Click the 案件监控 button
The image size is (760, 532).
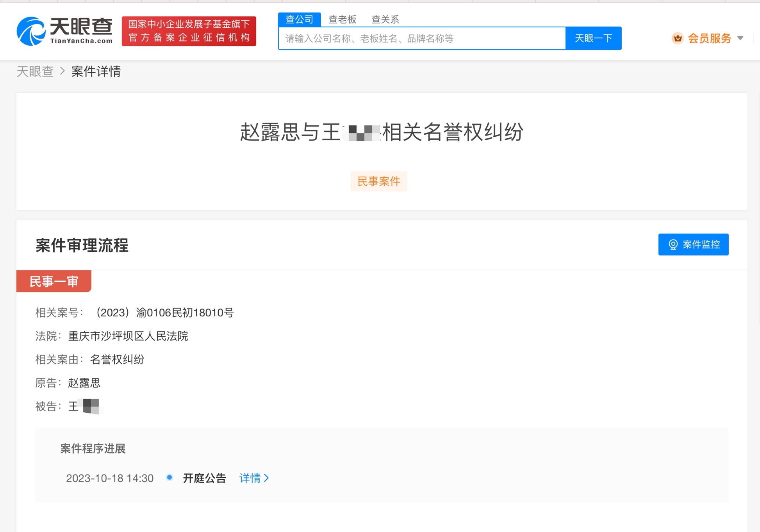click(693, 245)
